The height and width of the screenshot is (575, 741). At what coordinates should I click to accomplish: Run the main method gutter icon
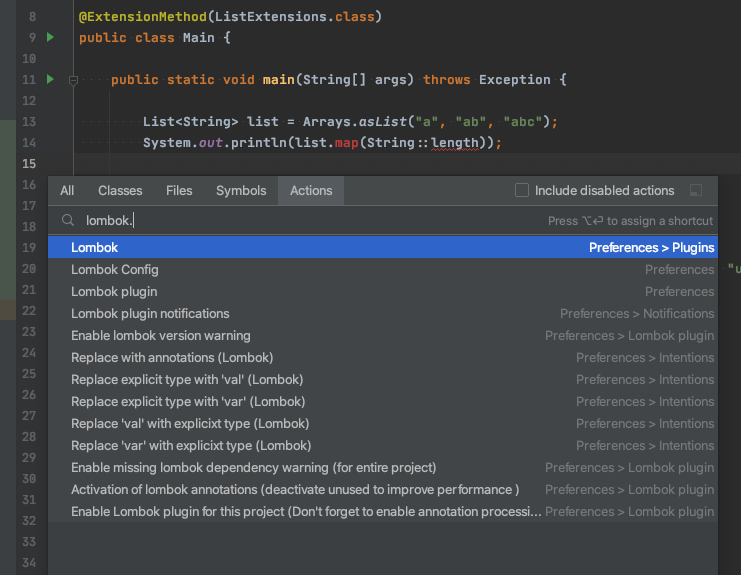[x=50, y=79]
